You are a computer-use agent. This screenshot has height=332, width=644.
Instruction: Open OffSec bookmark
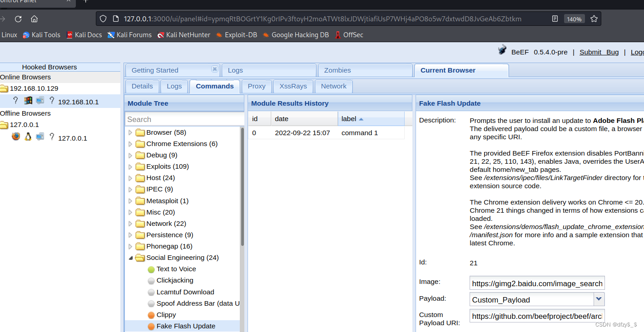tap(349, 35)
